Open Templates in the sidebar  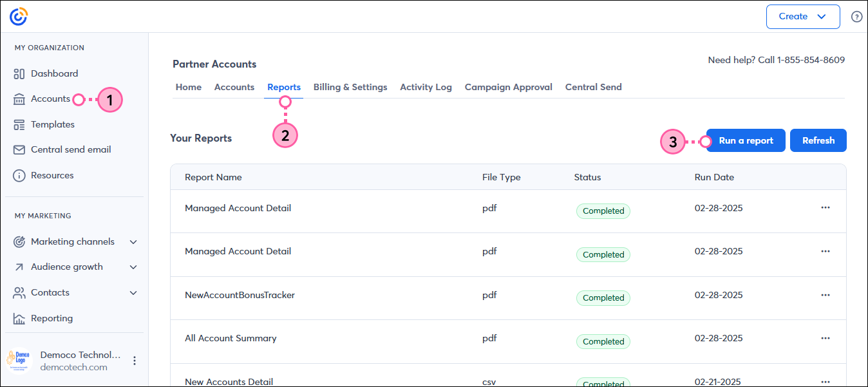point(53,124)
